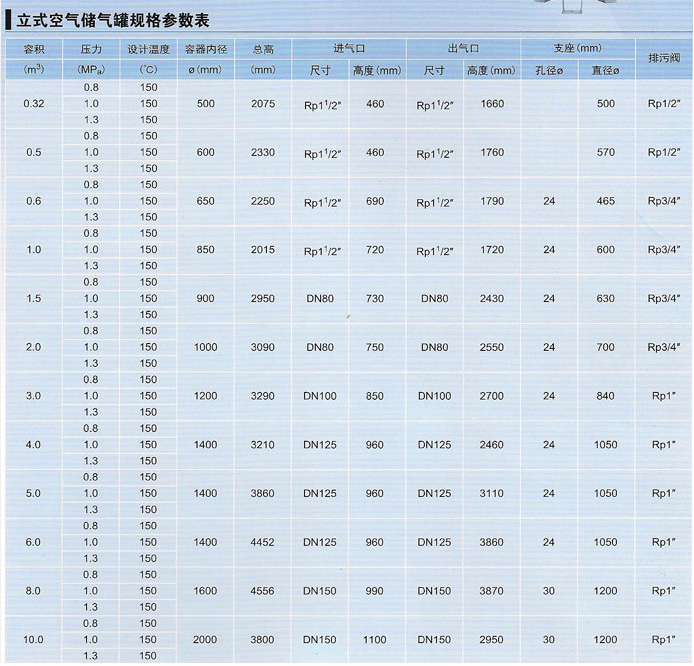Click the 容器内径 column header
694x666 pixels.
(206, 48)
